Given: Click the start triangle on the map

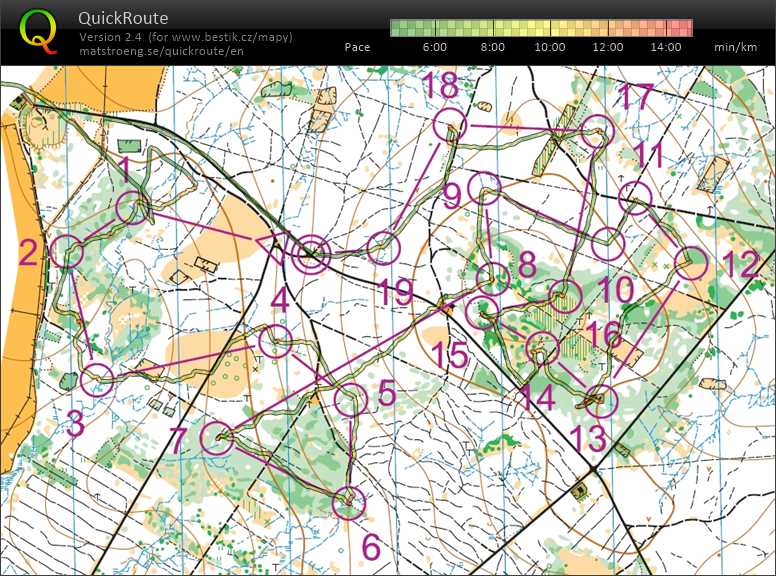Looking at the screenshot, I should (270, 248).
